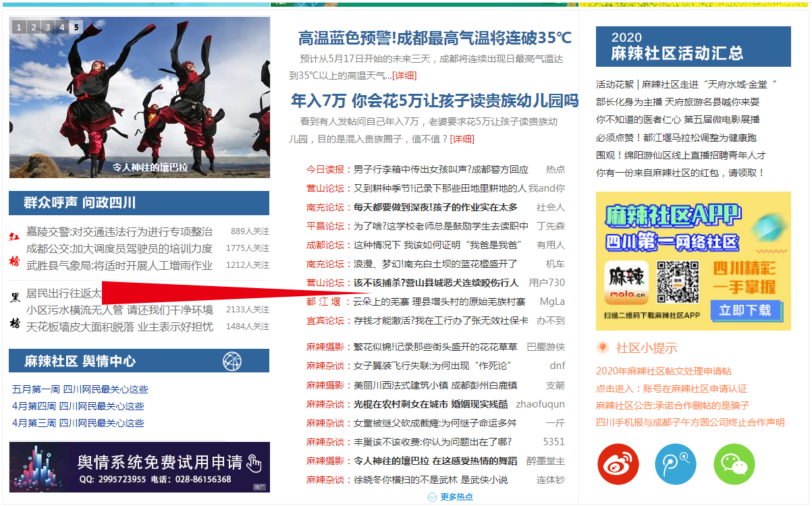Expand 更多热点 list
This screenshot has width=812, height=506.
pyautogui.click(x=456, y=497)
